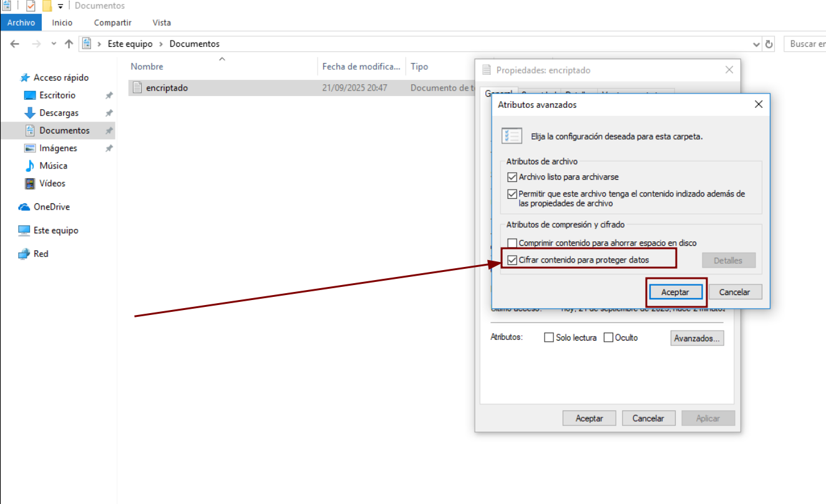826x504 pixels.
Task: Toggle content indexing permission checkbox
Action: pyautogui.click(x=512, y=194)
